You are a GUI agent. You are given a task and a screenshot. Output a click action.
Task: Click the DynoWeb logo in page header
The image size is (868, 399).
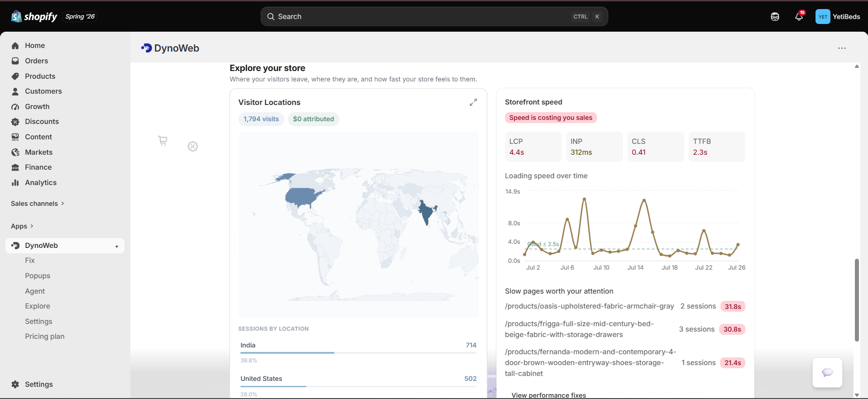[147, 48]
